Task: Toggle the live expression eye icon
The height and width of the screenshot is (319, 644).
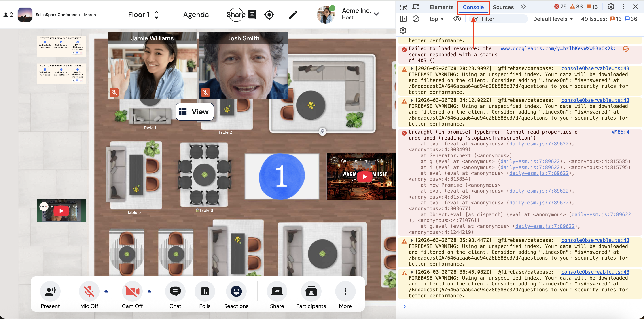Action: [457, 19]
